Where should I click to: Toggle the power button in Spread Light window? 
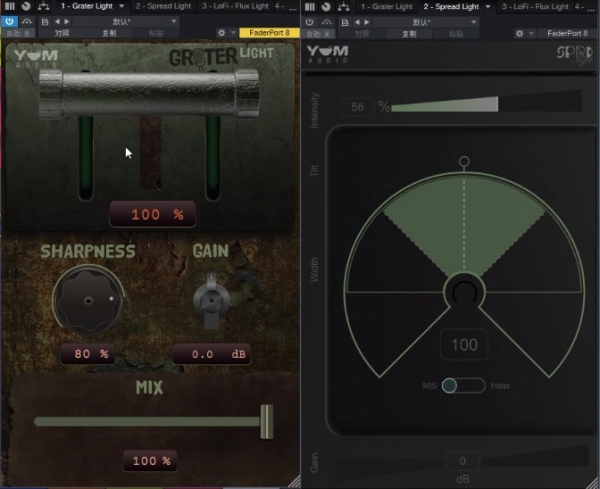coord(310,22)
